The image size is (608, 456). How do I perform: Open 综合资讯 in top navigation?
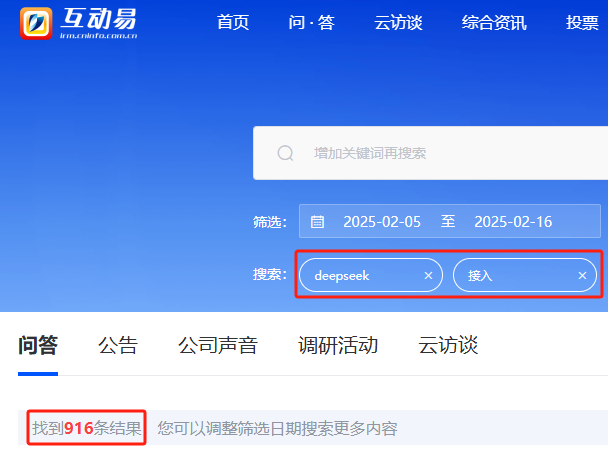494,22
